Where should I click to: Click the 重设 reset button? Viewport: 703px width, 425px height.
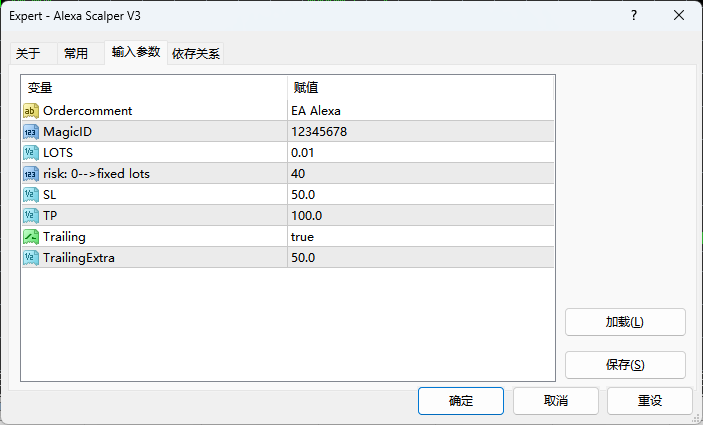coord(649,400)
